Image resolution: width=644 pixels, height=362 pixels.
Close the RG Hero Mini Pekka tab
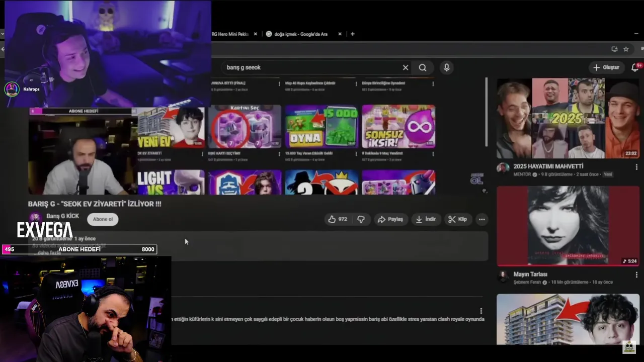[255, 34]
